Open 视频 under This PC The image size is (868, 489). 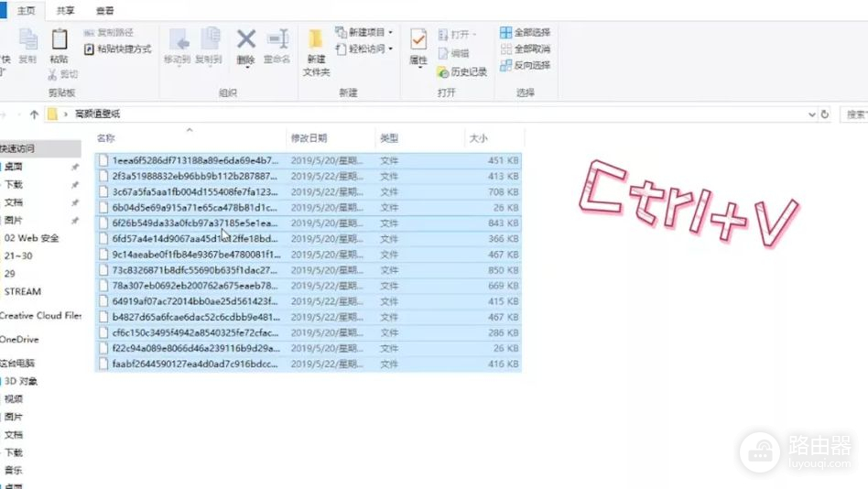coord(14,398)
